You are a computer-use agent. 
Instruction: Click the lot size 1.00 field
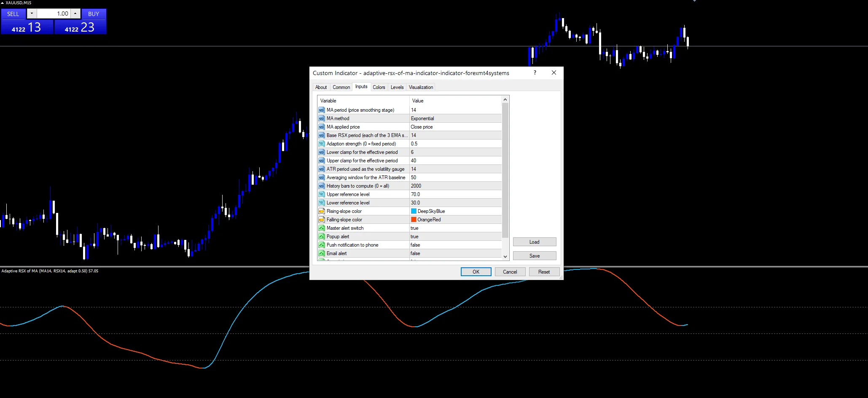coord(54,13)
